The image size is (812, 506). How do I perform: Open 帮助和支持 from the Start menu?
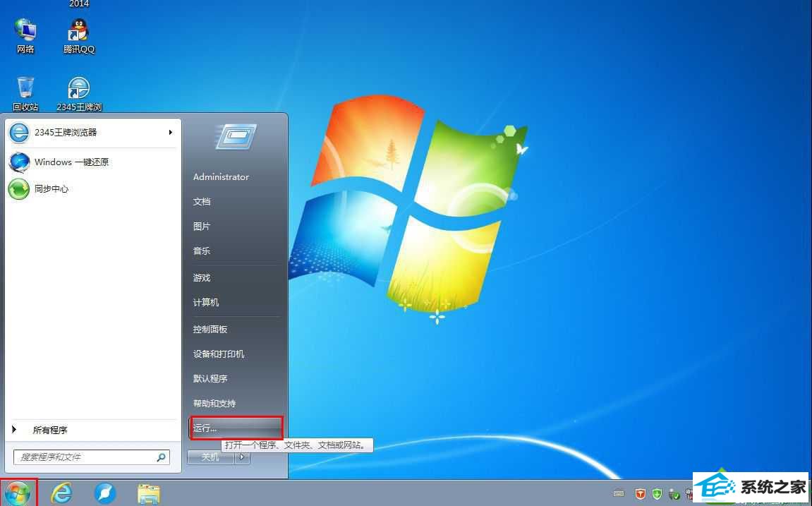[x=214, y=402]
